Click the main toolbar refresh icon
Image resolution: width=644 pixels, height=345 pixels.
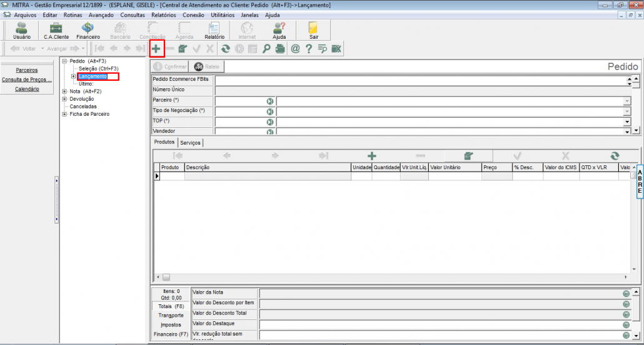[x=226, y=48]
